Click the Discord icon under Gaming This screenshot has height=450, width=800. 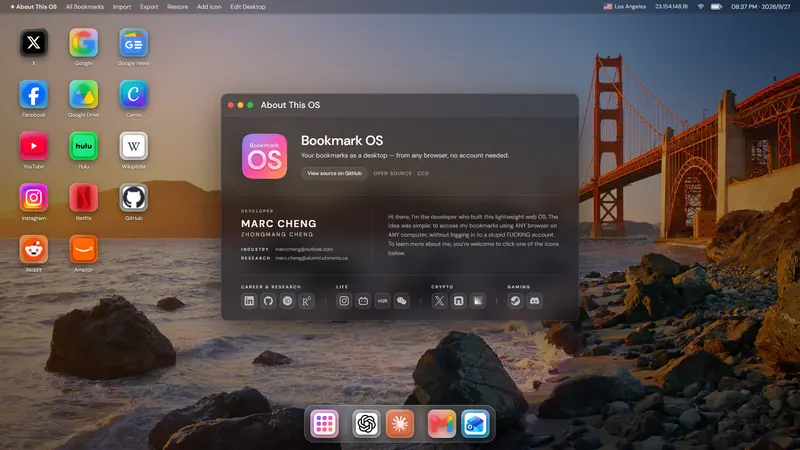(535, 301)
